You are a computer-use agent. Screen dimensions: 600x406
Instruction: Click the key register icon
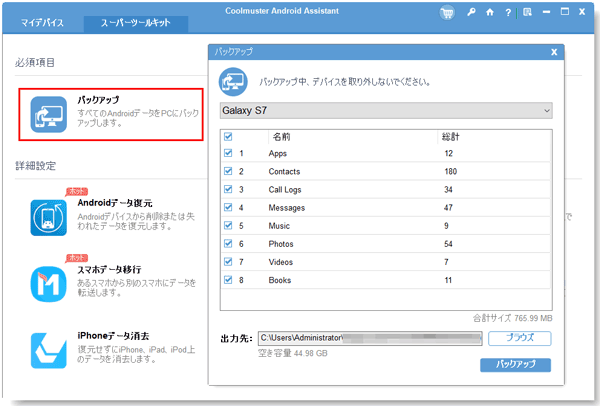click(471, 12)
